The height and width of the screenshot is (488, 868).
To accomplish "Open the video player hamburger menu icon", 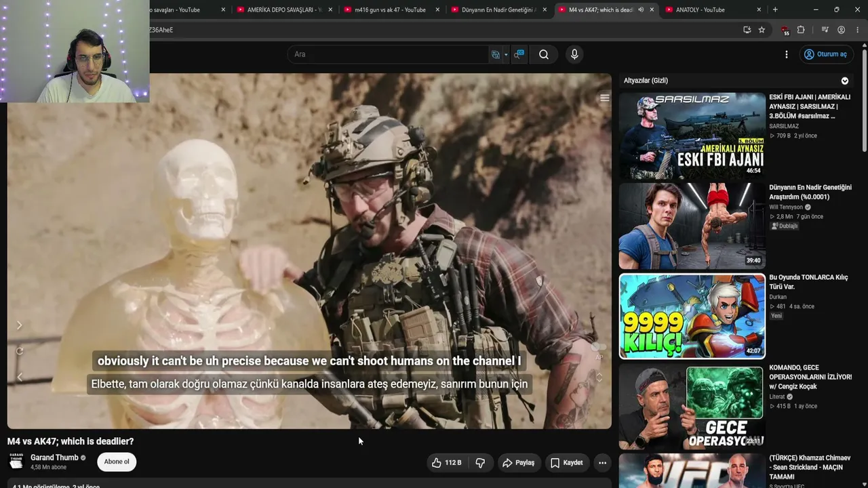I will 604,98.
